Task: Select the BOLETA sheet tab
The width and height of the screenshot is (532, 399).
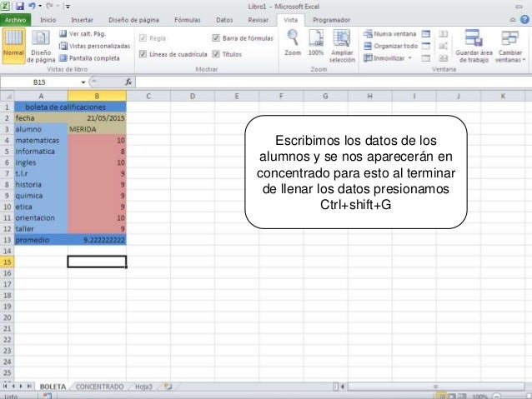Action: pyautogui.click(x=53, y=387)
